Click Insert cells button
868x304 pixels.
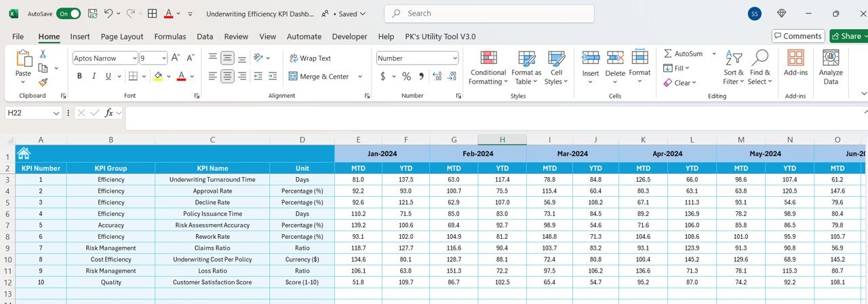[591, 66]
